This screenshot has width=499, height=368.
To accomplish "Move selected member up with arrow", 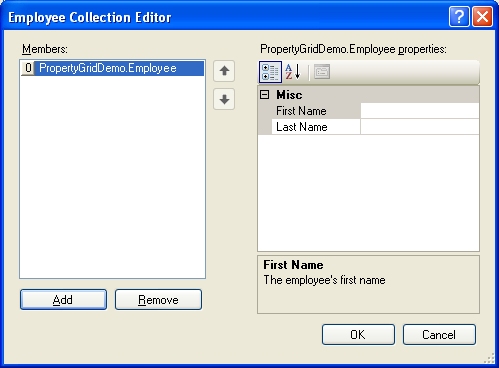I will [x=224, y=71].
